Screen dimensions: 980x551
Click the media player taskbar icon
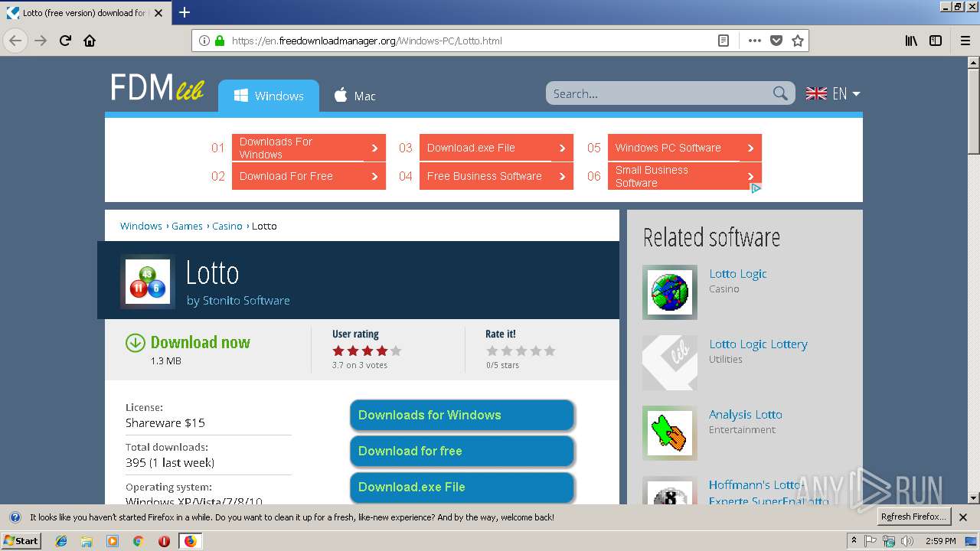coord(113,541)
